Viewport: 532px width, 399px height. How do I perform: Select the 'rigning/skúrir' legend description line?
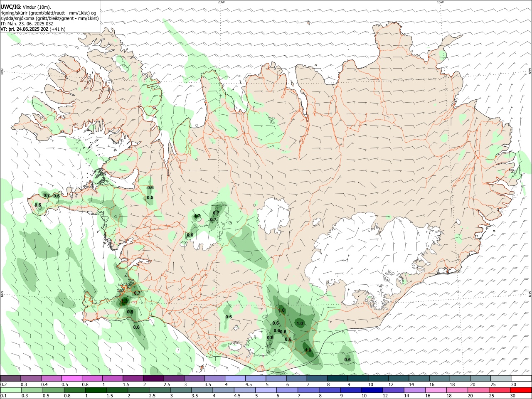pyautogui.click(x=48, y=12)
